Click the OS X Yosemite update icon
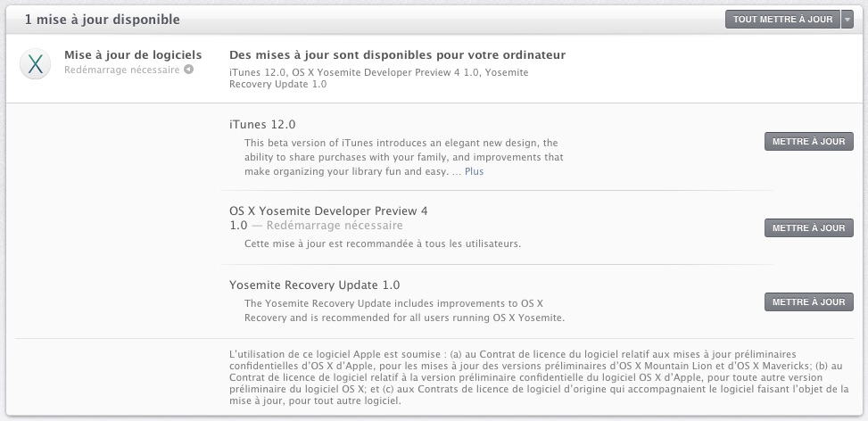The height and width of the screenshot is (421, 868). 35,64
